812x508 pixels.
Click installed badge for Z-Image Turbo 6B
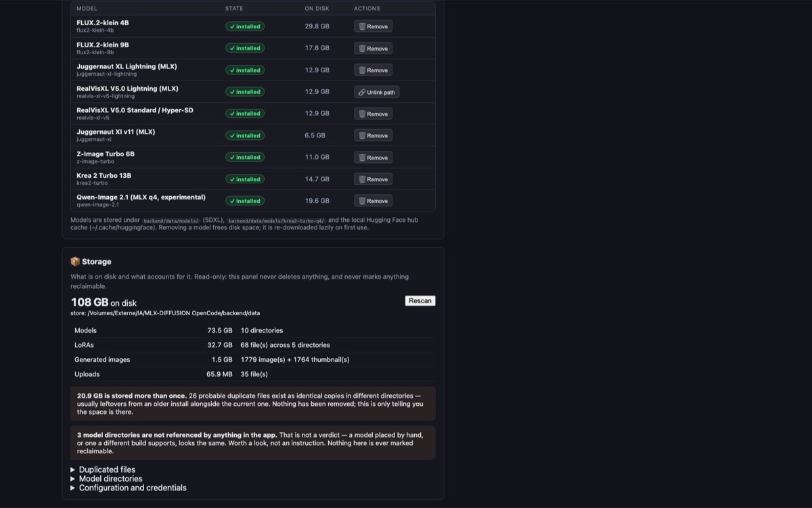click(245, 158)
